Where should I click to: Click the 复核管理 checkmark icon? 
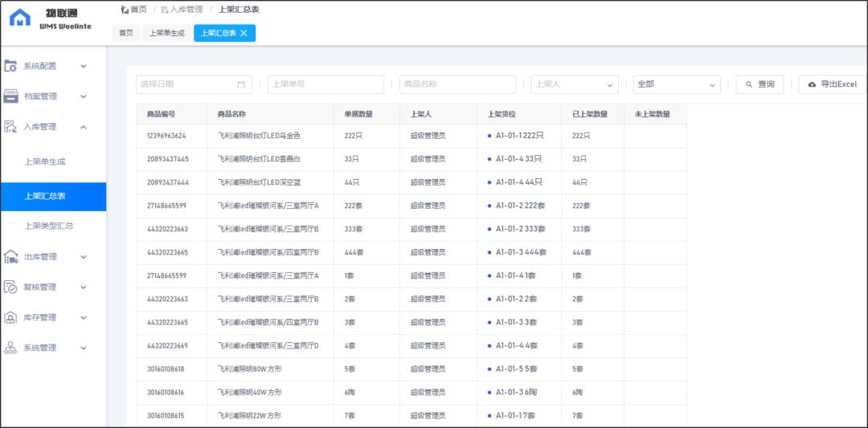point(11,287)
